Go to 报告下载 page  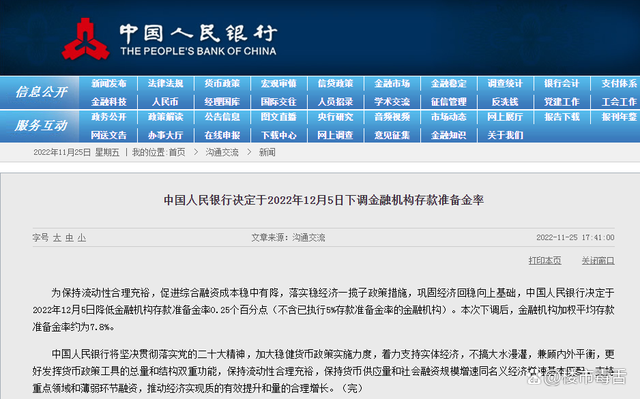click(x=562, y=117)
